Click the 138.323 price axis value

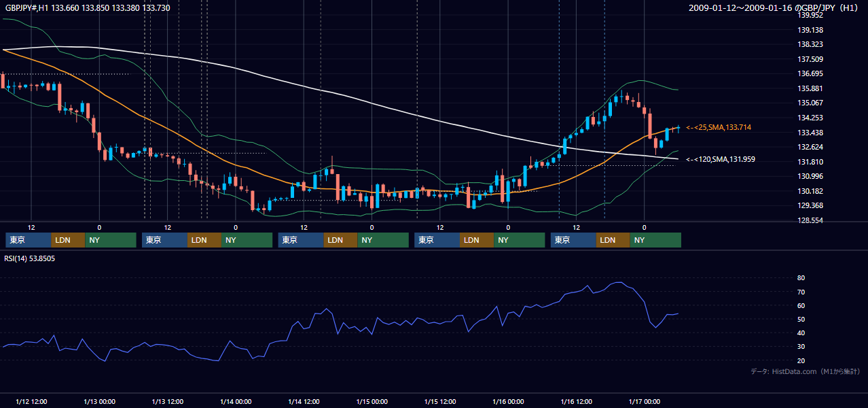click(x=810, y=44)
